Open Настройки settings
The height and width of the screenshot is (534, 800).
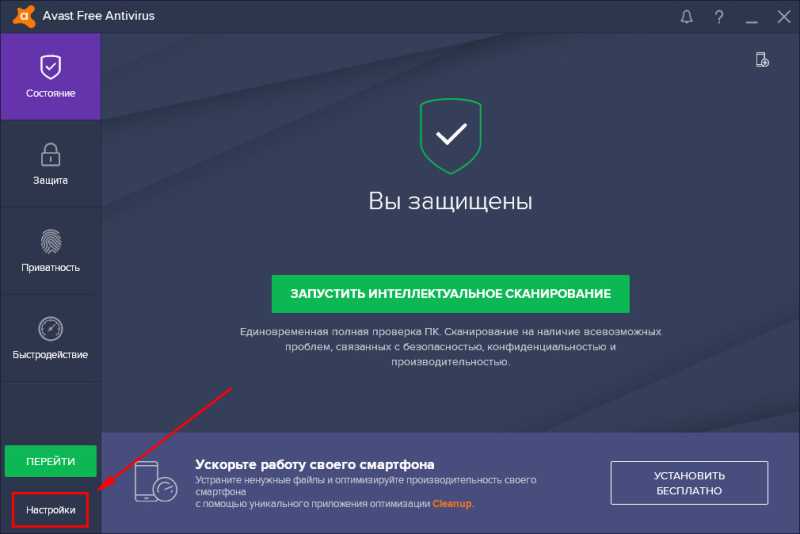point(51,510)
